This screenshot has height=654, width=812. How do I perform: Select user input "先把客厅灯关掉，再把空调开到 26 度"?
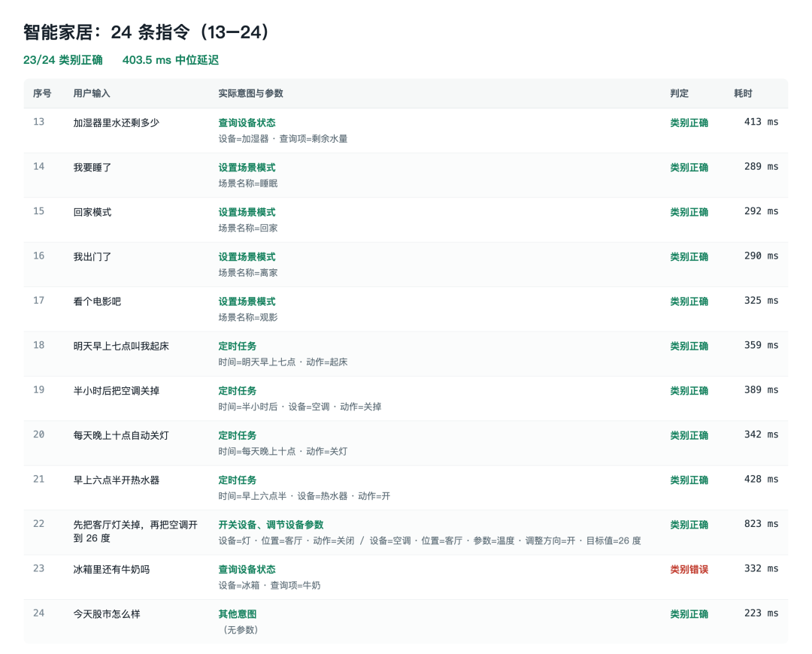pyautogui.click(x=135, y=531)
